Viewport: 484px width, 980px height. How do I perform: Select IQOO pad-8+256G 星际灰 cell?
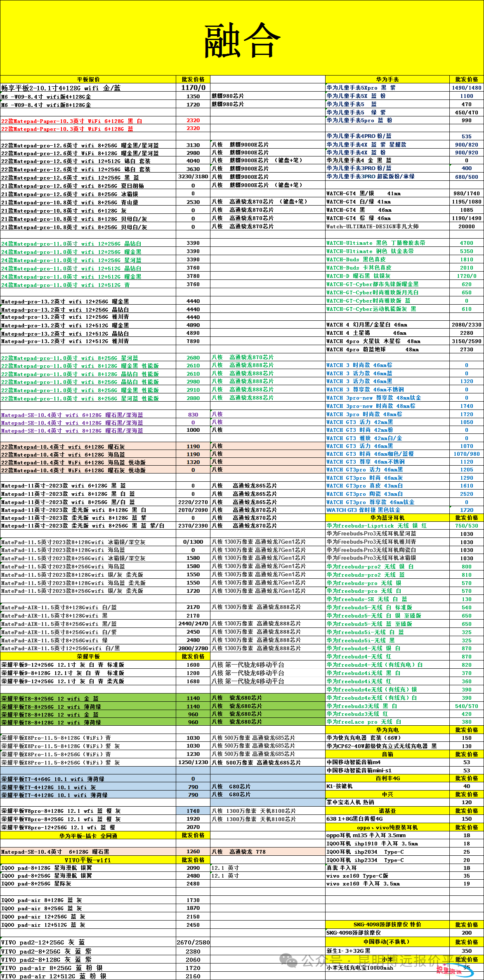coord(88,883)
